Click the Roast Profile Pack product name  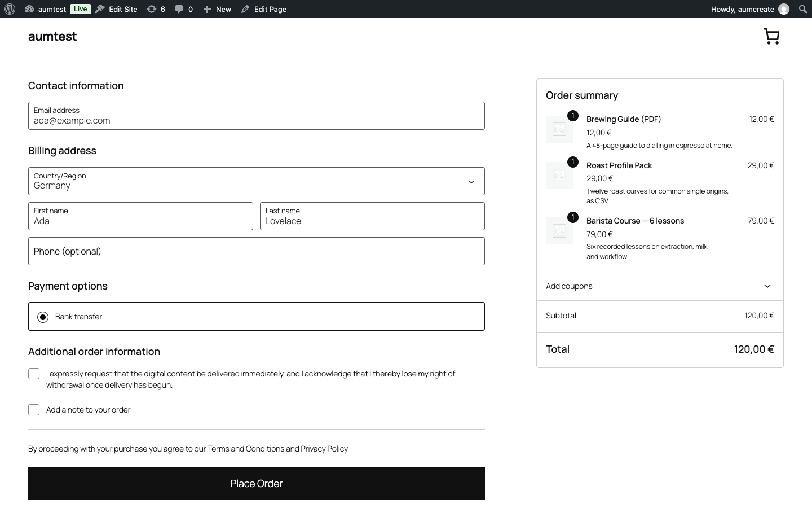click(x=619, y=165)
